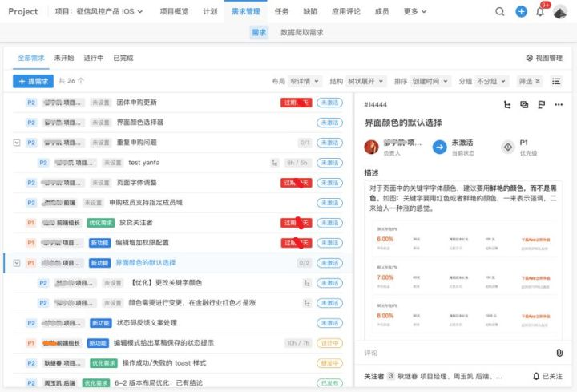Screen dimensions: 577x392
Task: Open requirement 界面颜色的默认选择 link
Action: tap(146, 263)
